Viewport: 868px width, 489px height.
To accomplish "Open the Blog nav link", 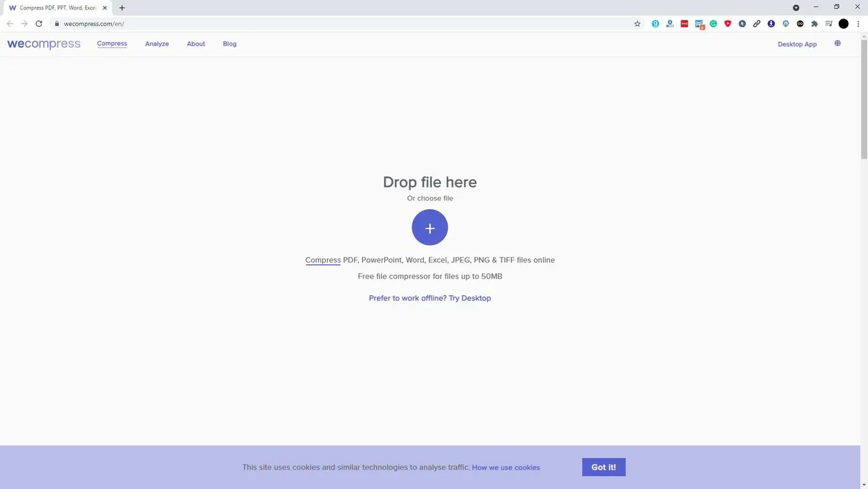I will [229, 44].
